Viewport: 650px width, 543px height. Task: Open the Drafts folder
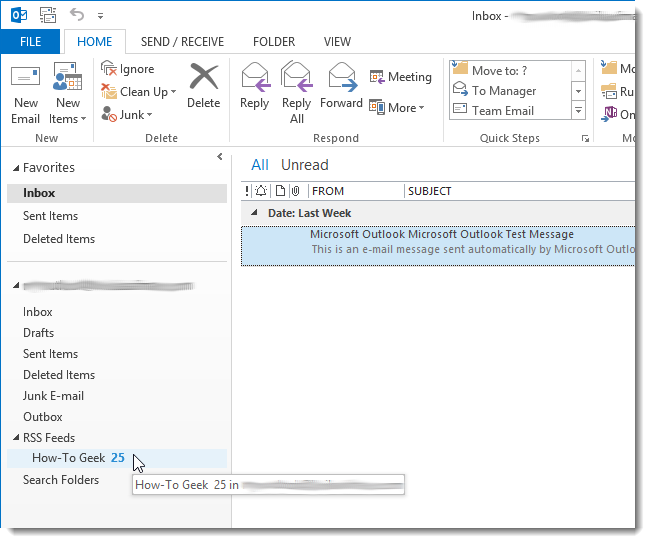point(39,333)
